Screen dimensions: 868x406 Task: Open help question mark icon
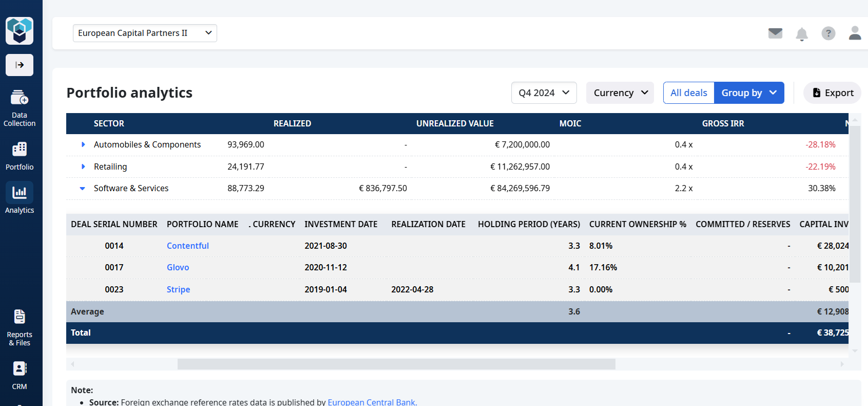coord(828,33)
